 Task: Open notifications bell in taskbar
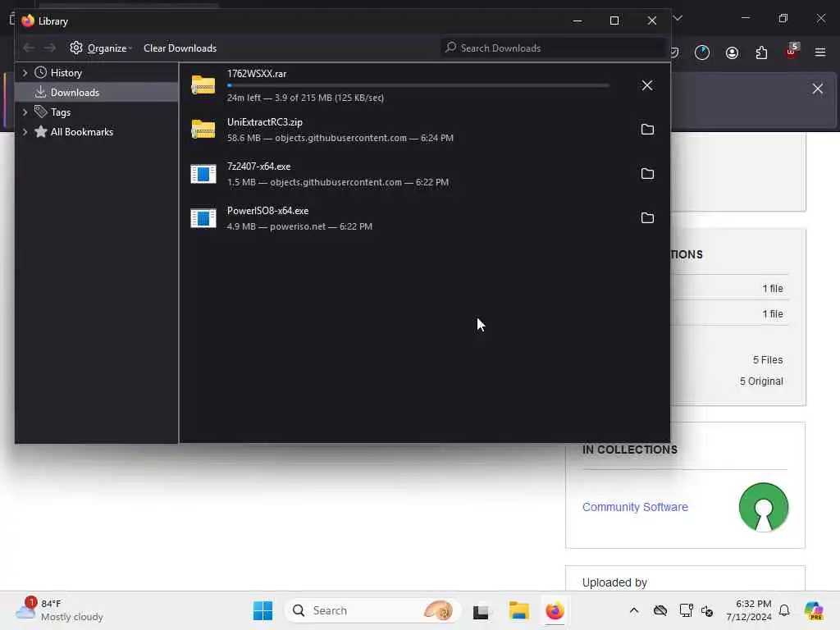784,610
